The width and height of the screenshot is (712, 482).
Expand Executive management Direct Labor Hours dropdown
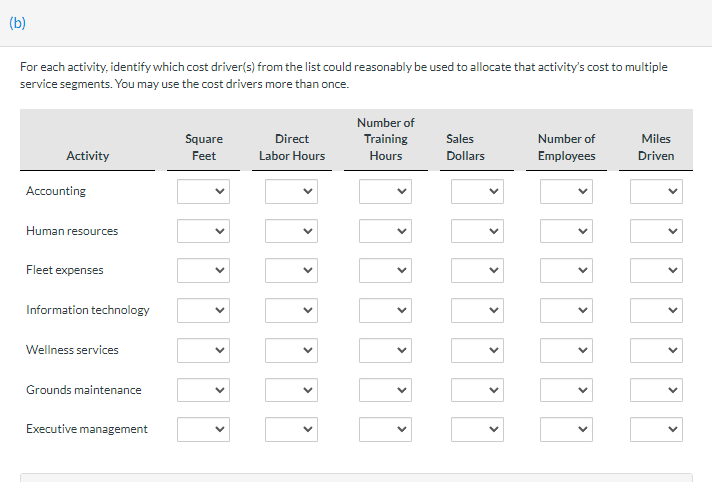(x=291, y=429)
